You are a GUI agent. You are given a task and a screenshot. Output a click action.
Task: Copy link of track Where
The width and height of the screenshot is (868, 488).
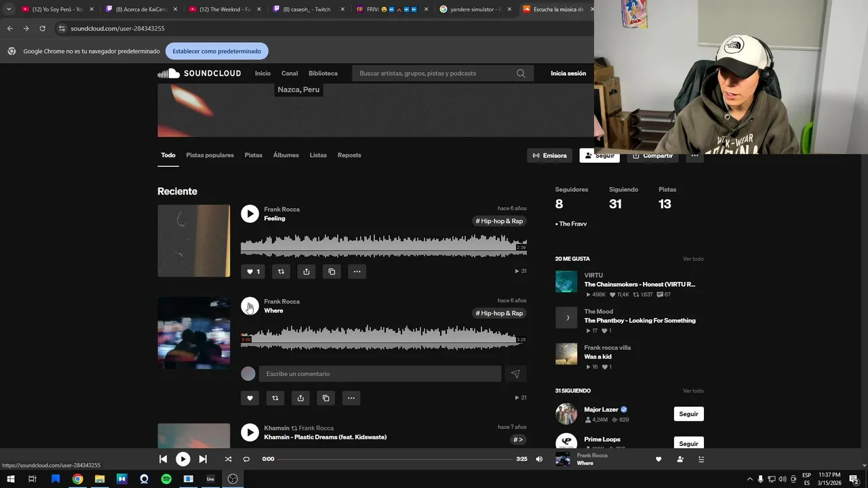pyautogui.click(x=325, y=398)
